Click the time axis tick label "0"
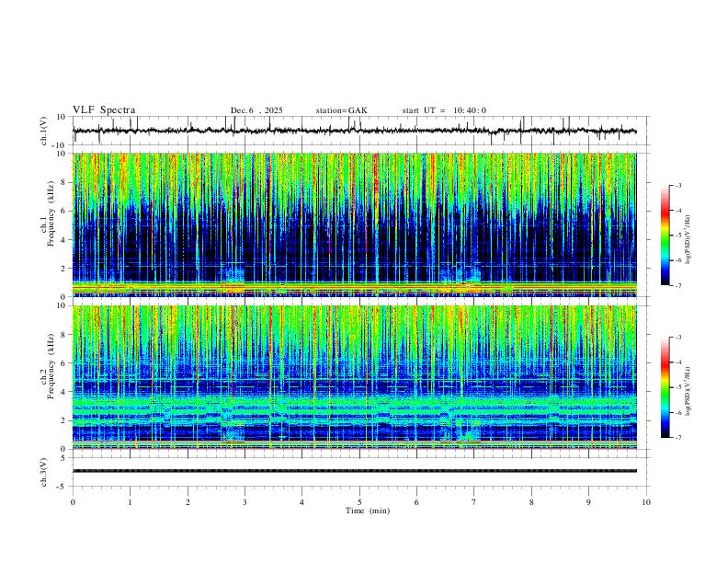Screen dimensions: 728x563 pyautogui.click(x=73, y=502)
